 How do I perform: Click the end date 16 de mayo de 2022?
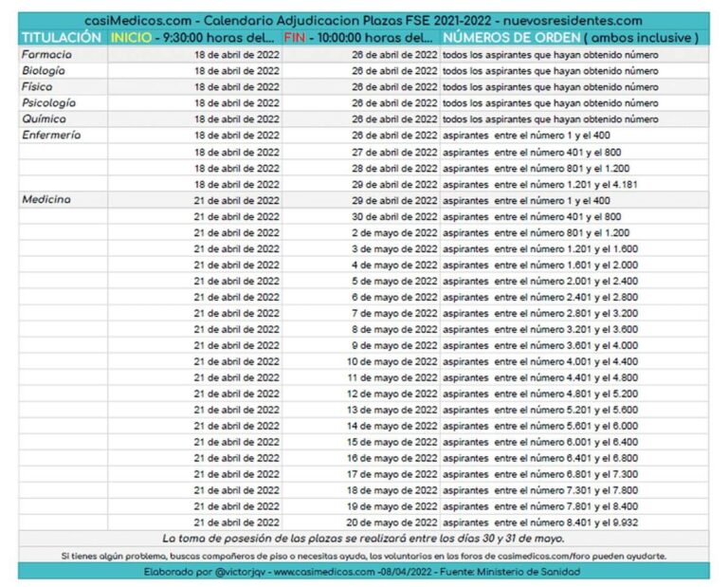391,458
